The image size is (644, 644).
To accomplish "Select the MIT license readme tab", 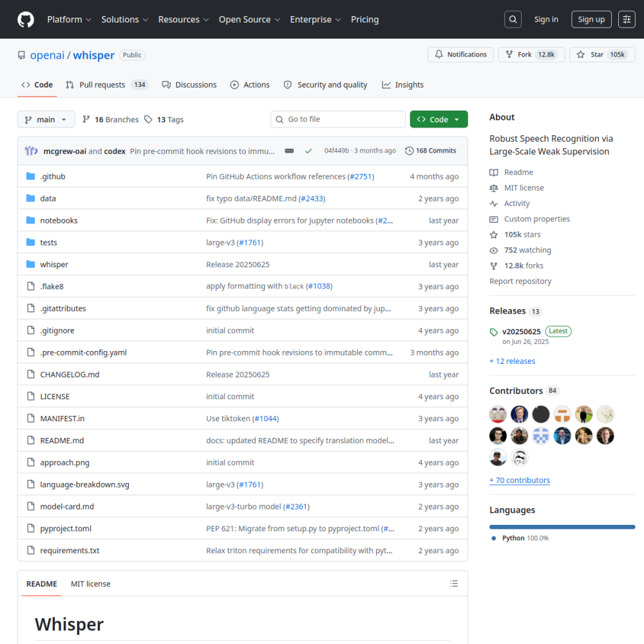I will pos(90,583).
